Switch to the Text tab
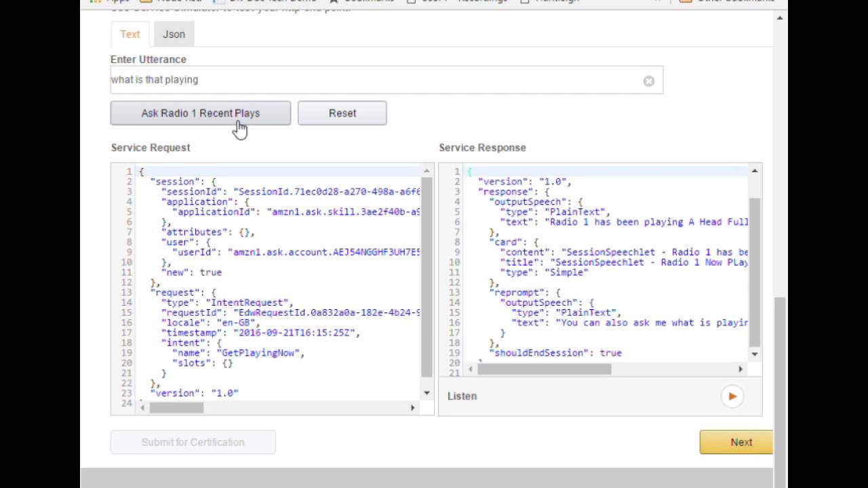868x488 pixels. (x=130, y=34)
